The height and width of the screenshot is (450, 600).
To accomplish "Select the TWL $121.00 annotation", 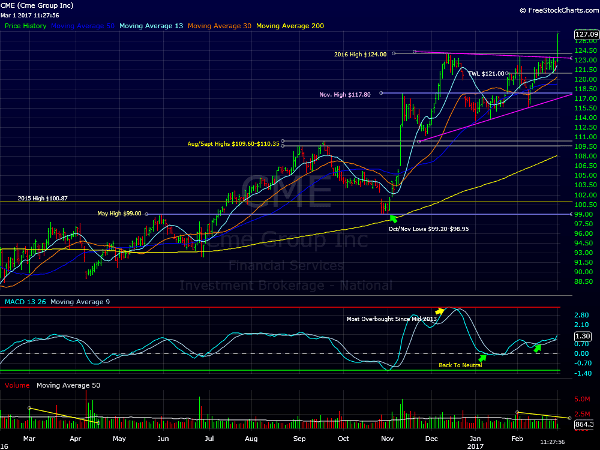I will pyautogui.click(x=486, y=73).
